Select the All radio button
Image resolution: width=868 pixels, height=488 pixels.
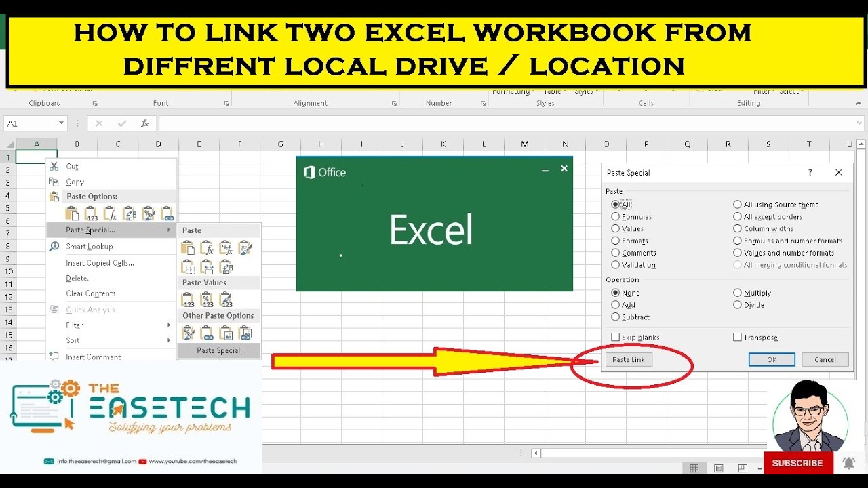tap(615, 204)
